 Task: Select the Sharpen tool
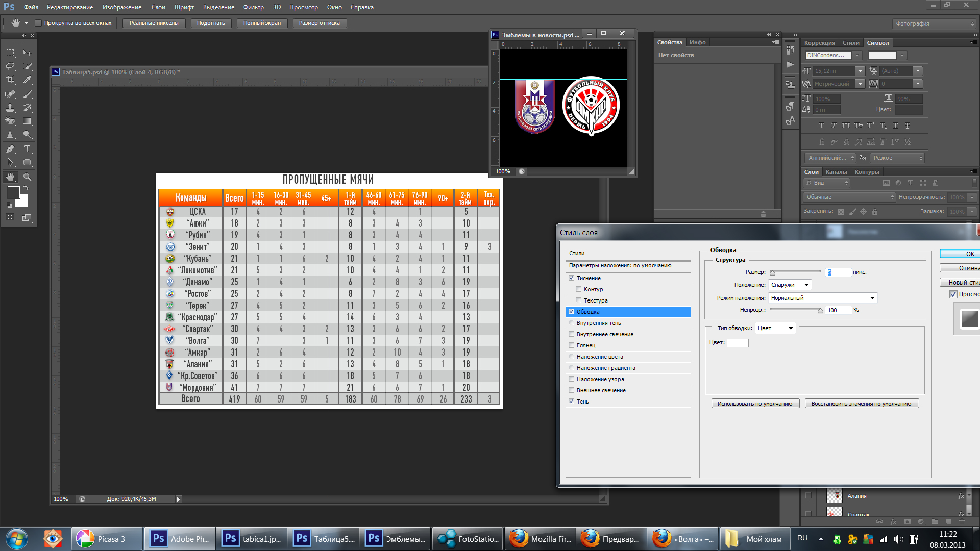tap(10, 135)
